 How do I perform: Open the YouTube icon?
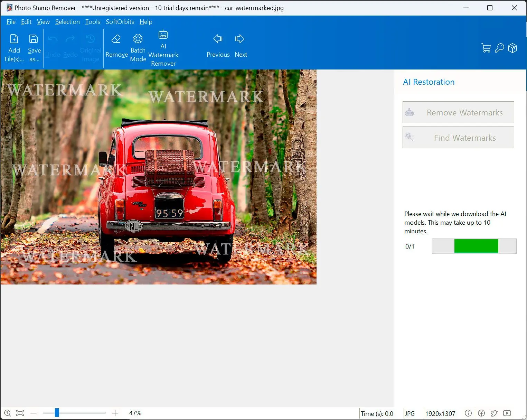tap(507, 413)
